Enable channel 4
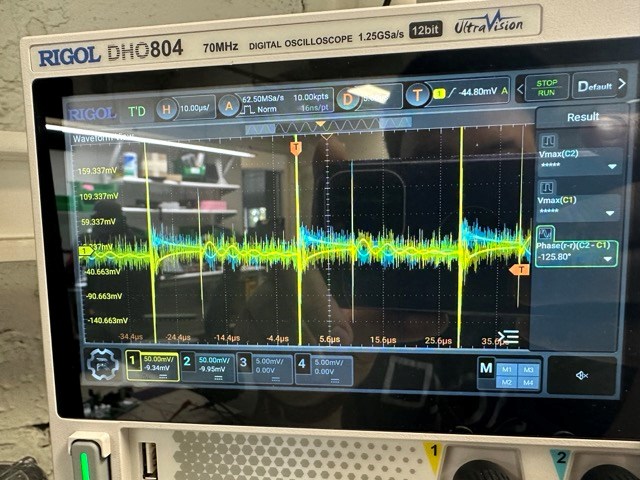Viewport: 640px width, 480px height. (x=323, y=370)
